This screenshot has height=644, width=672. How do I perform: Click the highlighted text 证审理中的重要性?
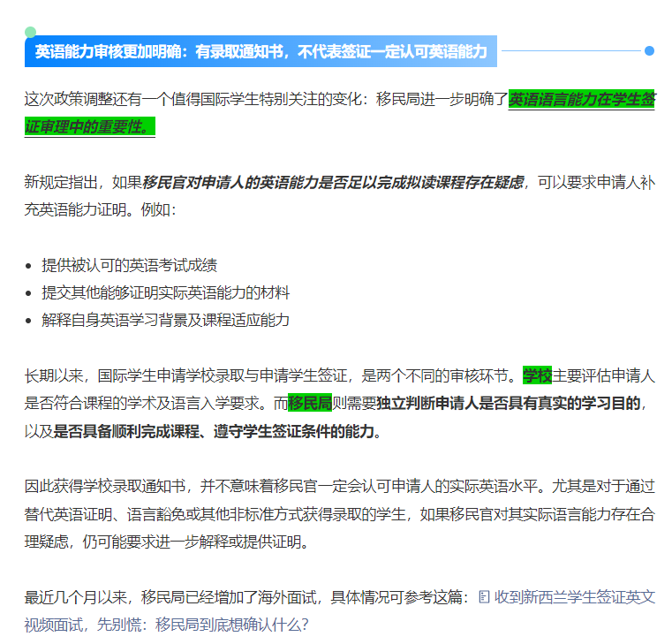pos(90,126)
